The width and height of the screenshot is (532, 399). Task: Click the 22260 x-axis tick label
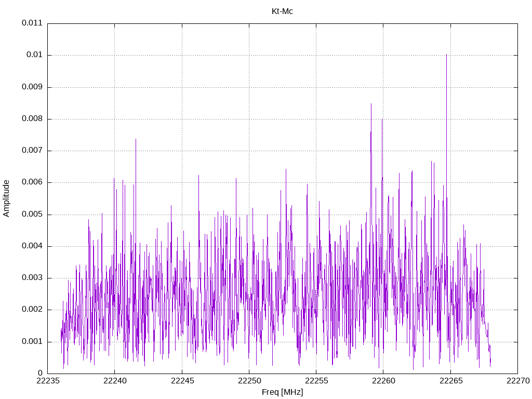(383, 381)
